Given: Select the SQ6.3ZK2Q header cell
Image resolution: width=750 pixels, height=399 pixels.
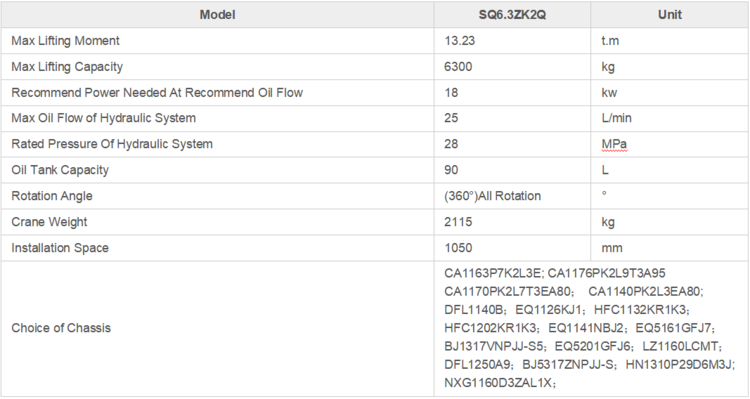Looking at the screenshot, I should 512,15.
